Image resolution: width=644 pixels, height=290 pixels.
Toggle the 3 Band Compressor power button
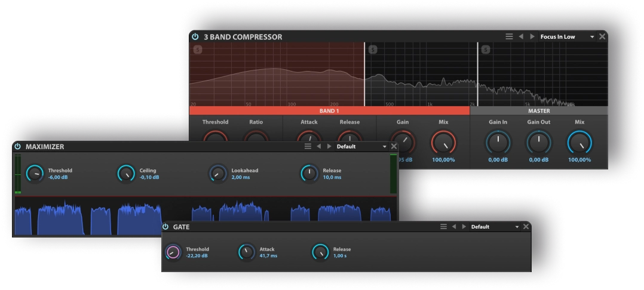click(195, 36)
